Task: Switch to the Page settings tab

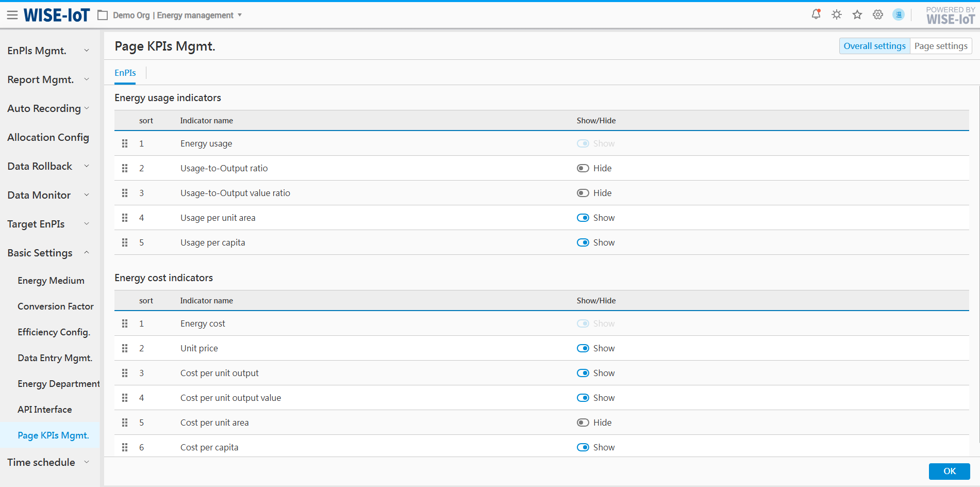Action: tap(940, 46)
